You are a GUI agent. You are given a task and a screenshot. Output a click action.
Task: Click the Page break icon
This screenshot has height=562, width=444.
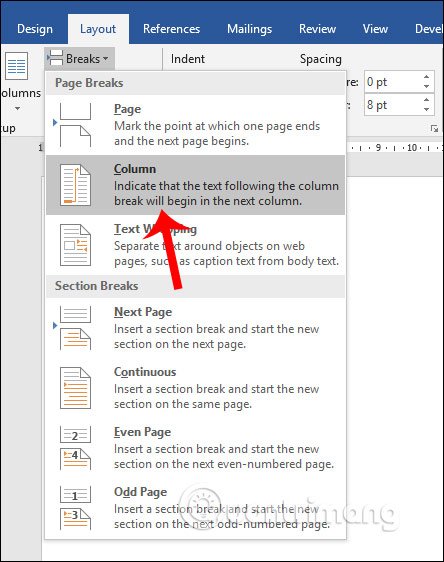pyautogui.click(x=75, y=125)
